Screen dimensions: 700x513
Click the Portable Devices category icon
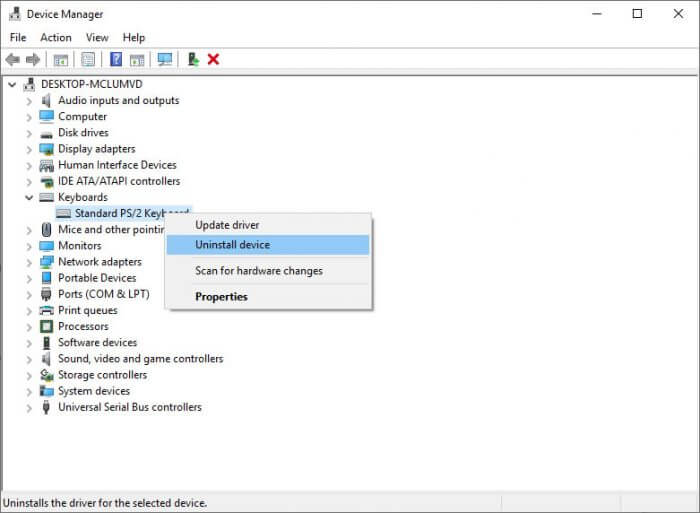click(46, 278)
